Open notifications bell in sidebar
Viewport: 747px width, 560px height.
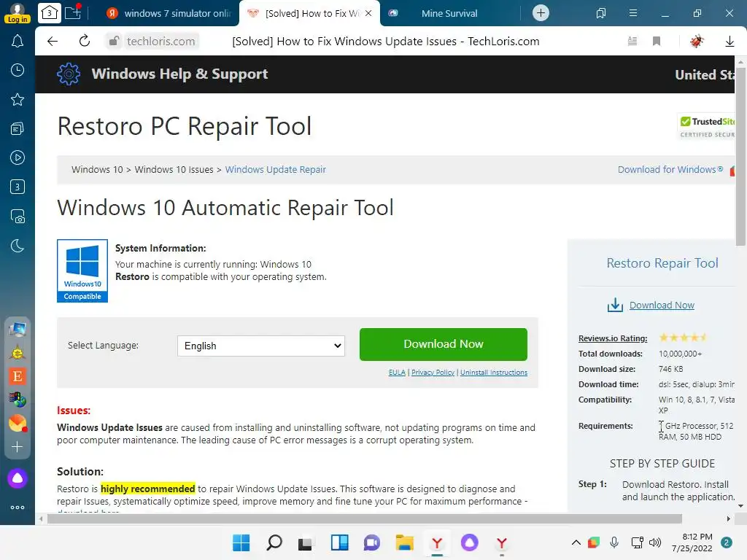tap(18, 42)
